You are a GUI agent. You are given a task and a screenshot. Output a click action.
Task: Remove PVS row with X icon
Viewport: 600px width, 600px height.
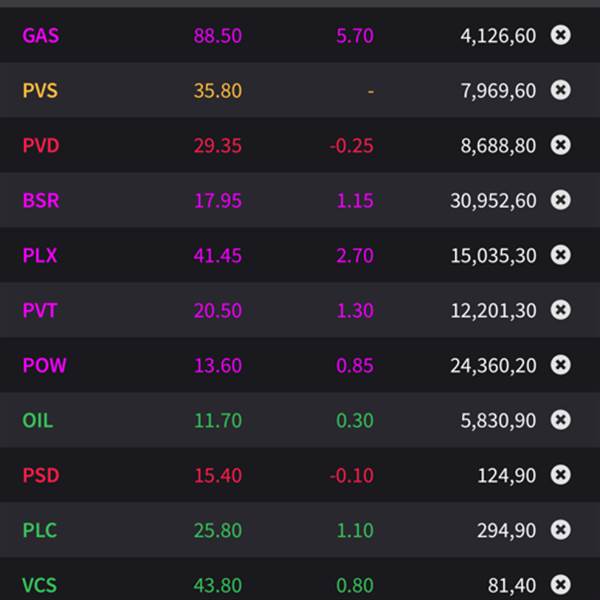[x=561, y=91]
